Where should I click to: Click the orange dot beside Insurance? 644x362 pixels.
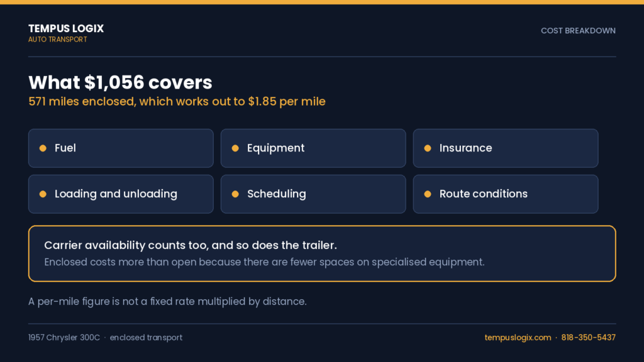[428, 148]
